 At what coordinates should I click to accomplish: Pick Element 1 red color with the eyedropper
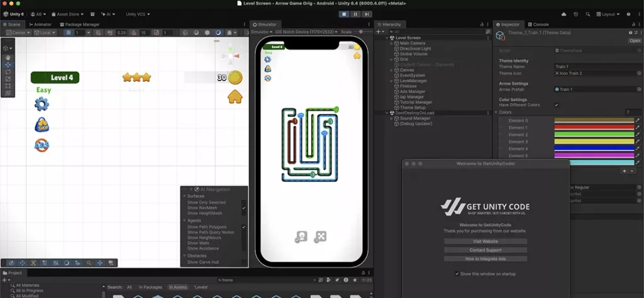638,128
